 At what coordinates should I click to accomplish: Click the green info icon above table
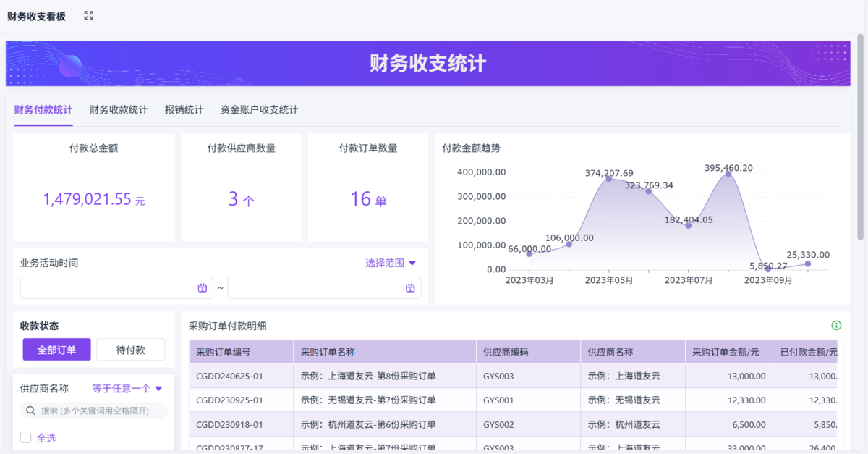click(x=836, y=326)
